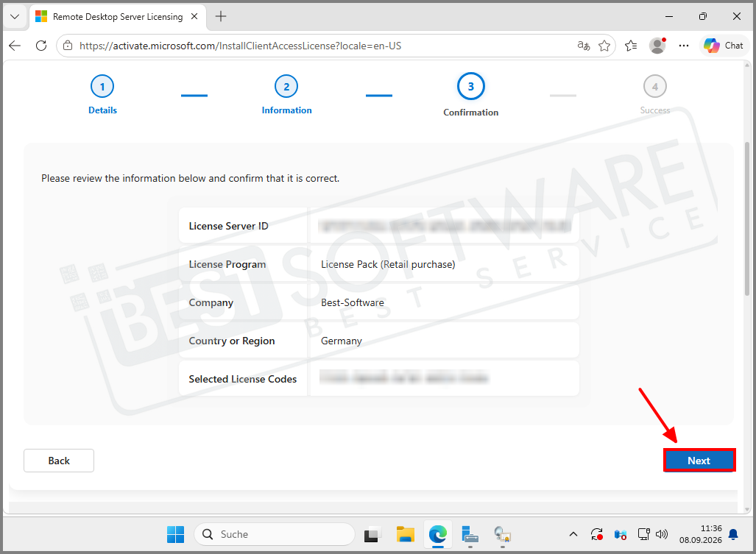Click the Details step label
Image resolution: width=756 pixels, height=554 pixels.
point(103,110)
